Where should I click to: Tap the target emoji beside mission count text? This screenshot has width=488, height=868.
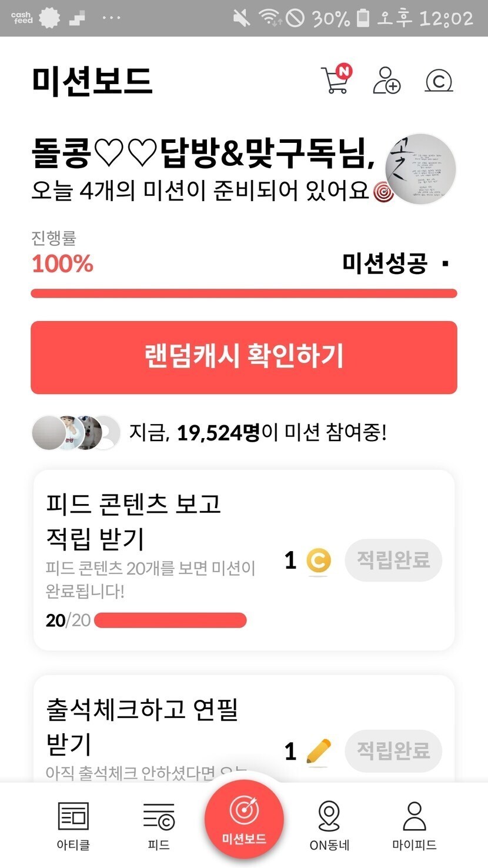tap(382, 192)
